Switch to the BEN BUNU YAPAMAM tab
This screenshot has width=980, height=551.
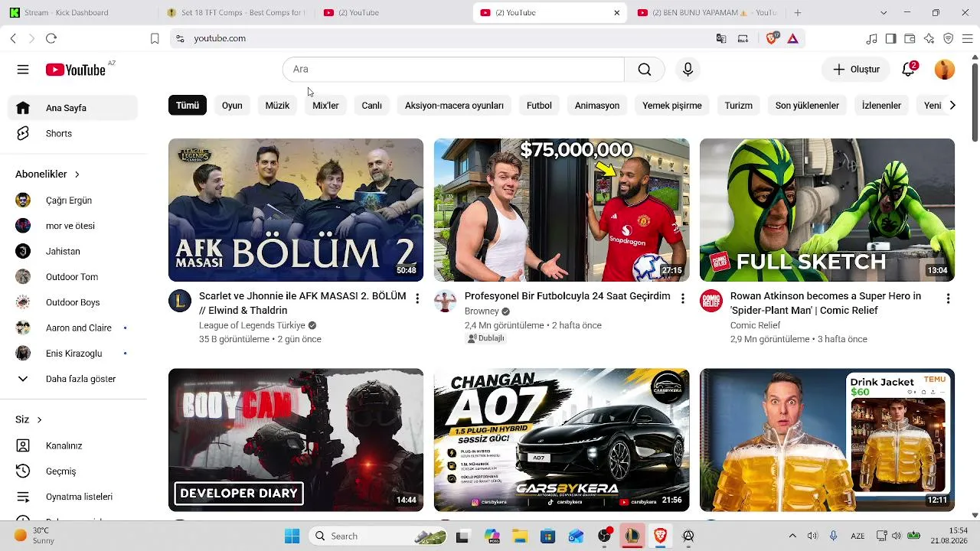click(x=707, y=13)
